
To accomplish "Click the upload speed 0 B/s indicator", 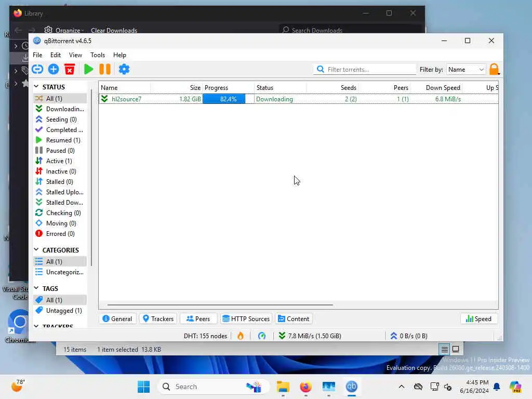I will (408, 336).
